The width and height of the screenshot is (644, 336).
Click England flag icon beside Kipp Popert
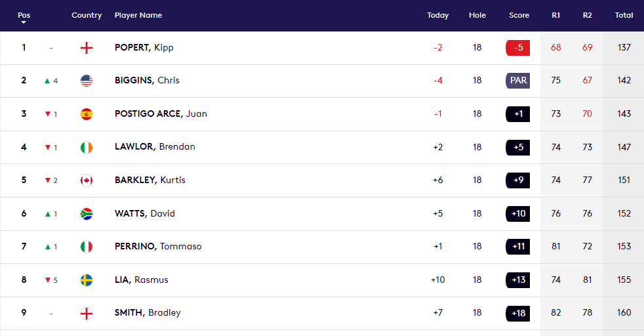[87, 48]
